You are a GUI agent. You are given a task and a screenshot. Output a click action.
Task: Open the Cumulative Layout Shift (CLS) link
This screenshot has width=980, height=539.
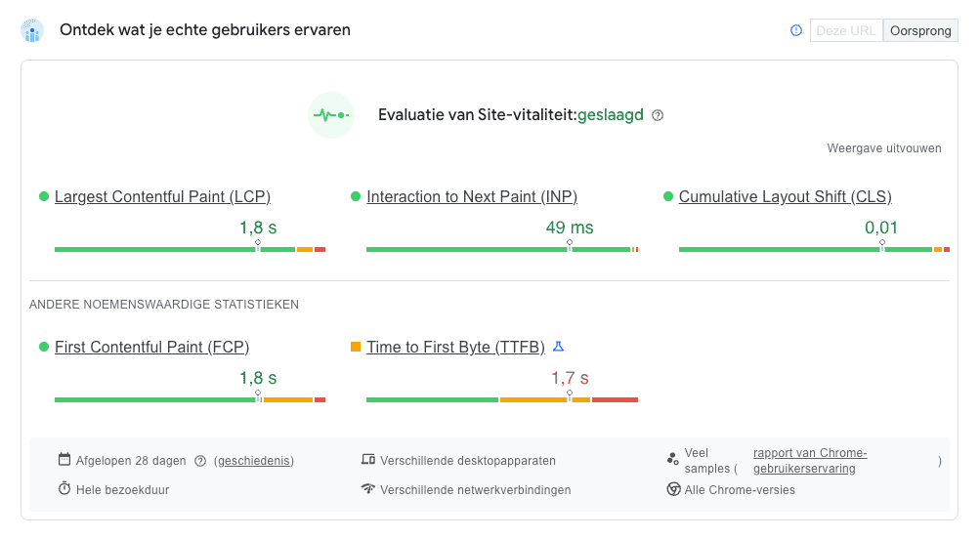pos(785,197)
